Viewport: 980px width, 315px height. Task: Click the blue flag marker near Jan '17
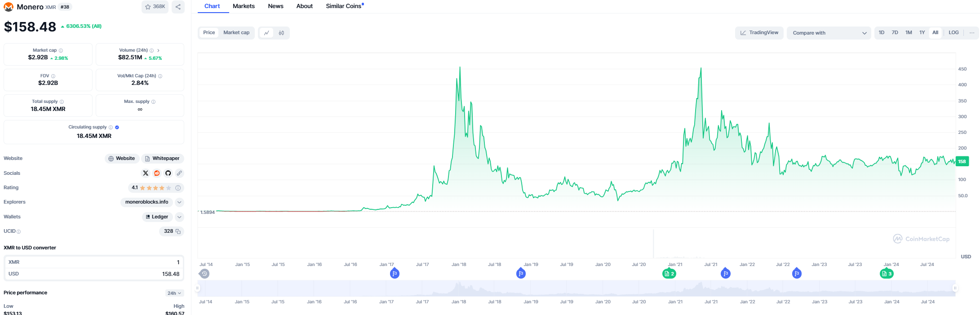395,273
